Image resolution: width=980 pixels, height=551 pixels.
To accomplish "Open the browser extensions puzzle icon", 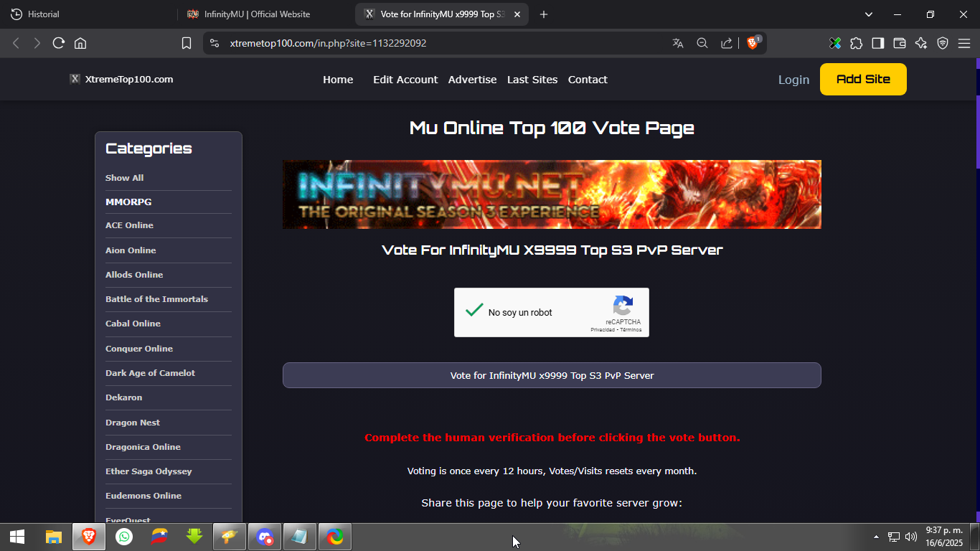I will pos(856,43).
